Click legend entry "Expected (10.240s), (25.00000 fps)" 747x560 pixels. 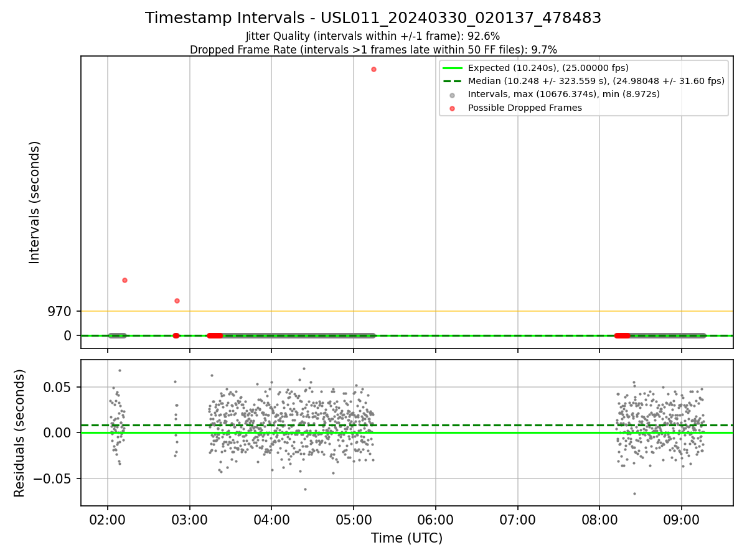(x=548, y=68)
